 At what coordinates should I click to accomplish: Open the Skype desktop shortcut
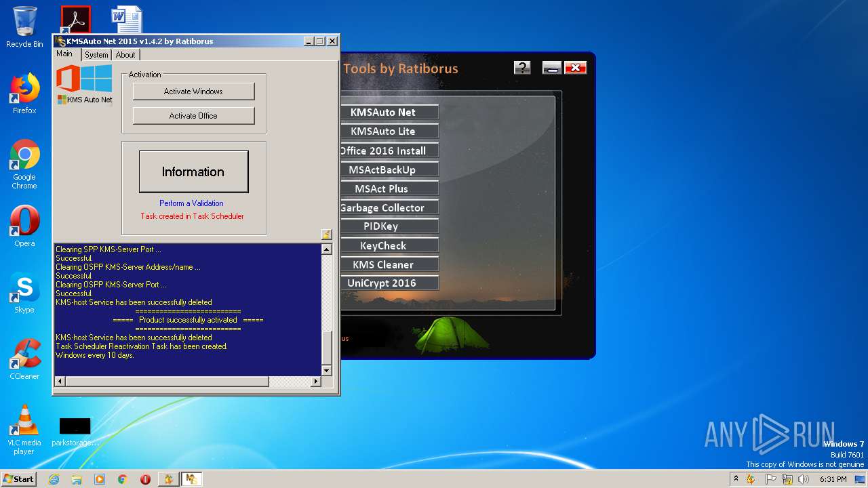click(x=24, y=293)
